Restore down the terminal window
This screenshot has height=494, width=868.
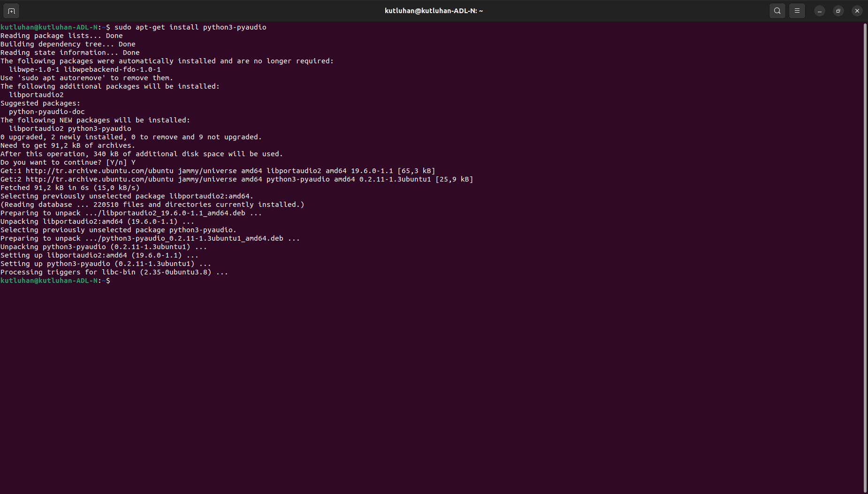[838, 11]
